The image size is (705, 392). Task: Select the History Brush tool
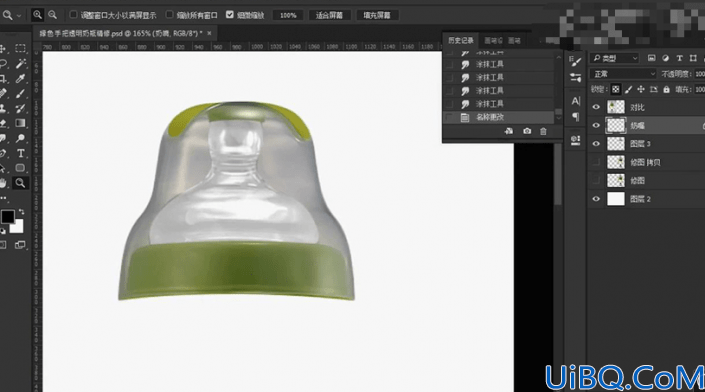click(x=20, y=108)
